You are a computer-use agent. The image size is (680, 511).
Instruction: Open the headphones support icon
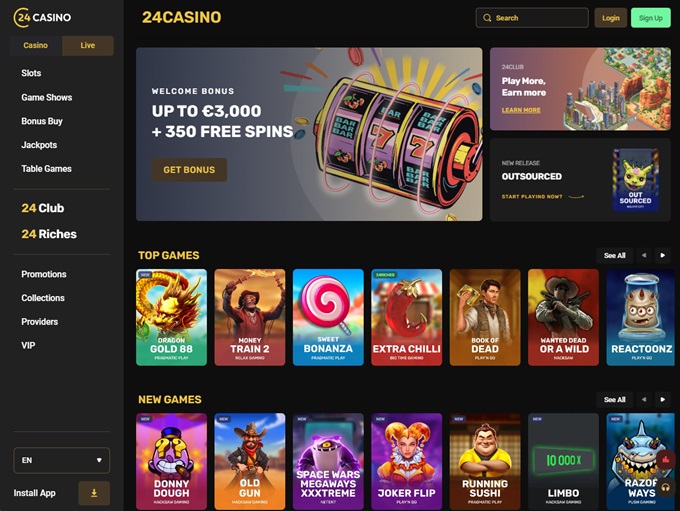665,488
